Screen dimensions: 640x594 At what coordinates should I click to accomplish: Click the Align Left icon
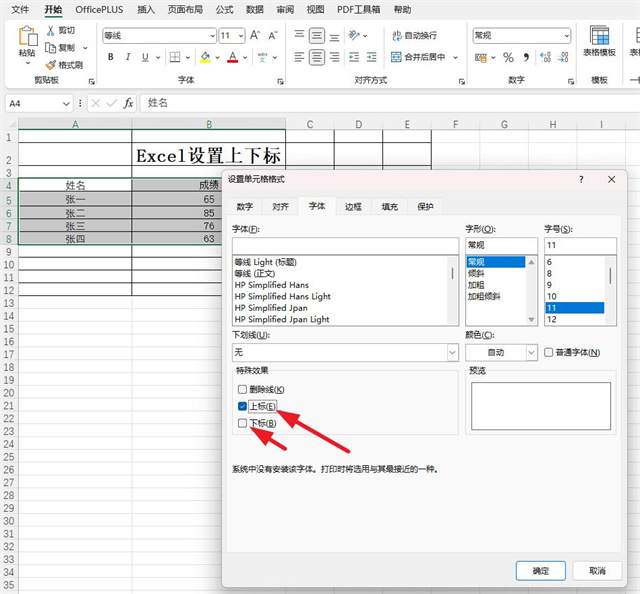[x=299, y=57]
